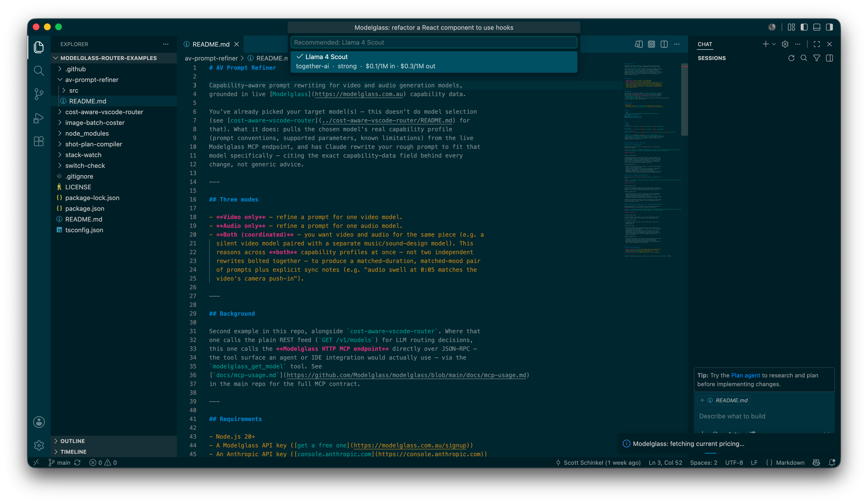Screen dimensions: 868x504
Task: Click the LF end-of-line setting
Action: 754,463
